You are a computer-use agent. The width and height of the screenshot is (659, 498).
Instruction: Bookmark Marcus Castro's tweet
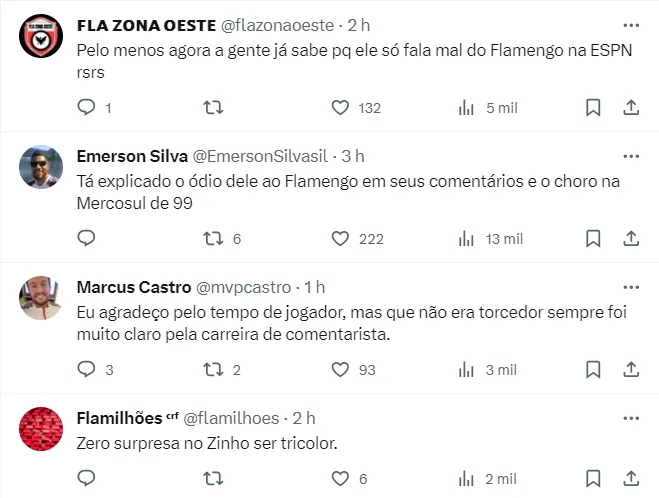point(593,369)
